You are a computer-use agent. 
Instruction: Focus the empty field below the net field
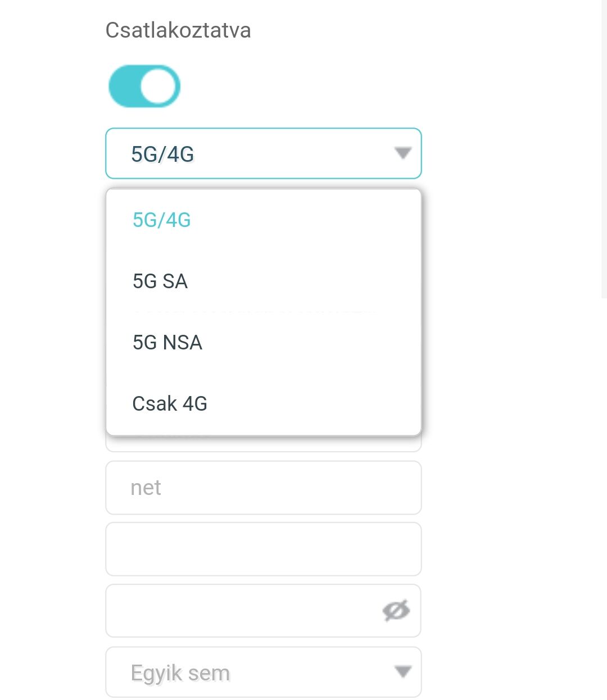click(263, 549)
